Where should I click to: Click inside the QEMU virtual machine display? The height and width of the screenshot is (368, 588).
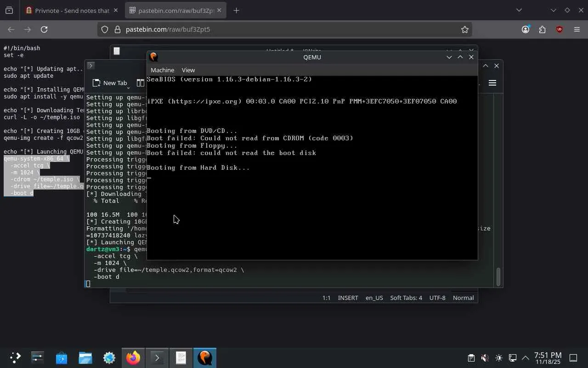tap(312, 167)
